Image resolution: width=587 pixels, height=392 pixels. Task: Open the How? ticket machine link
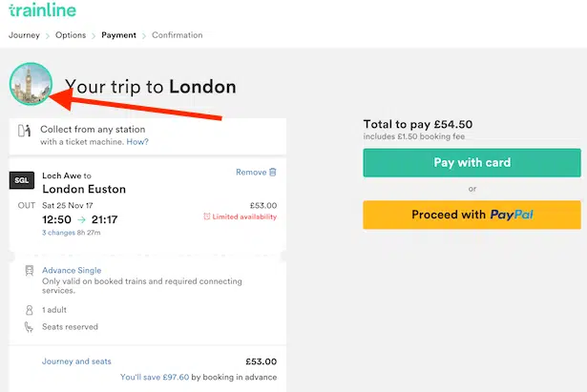click(137, 142)
